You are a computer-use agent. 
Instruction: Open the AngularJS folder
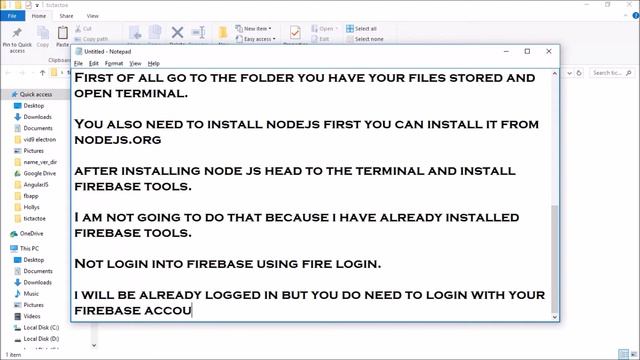click(36, 184)
